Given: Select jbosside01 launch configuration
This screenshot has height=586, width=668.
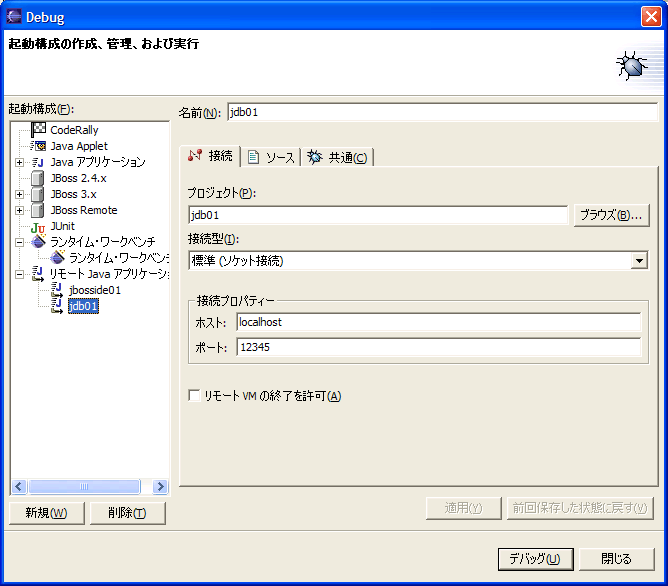Looking at the screenshot, I should click(x=95, y=290).
